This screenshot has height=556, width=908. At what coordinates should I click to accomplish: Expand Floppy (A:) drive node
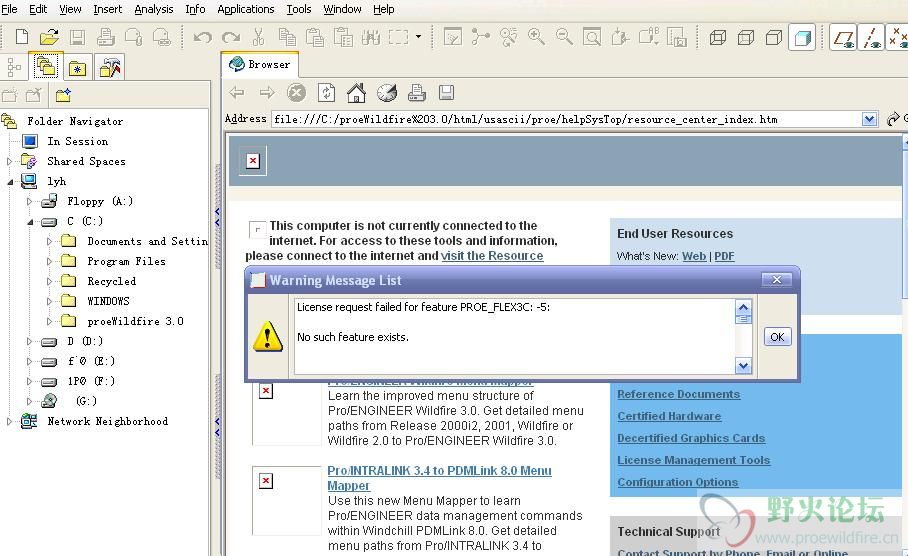30,202
